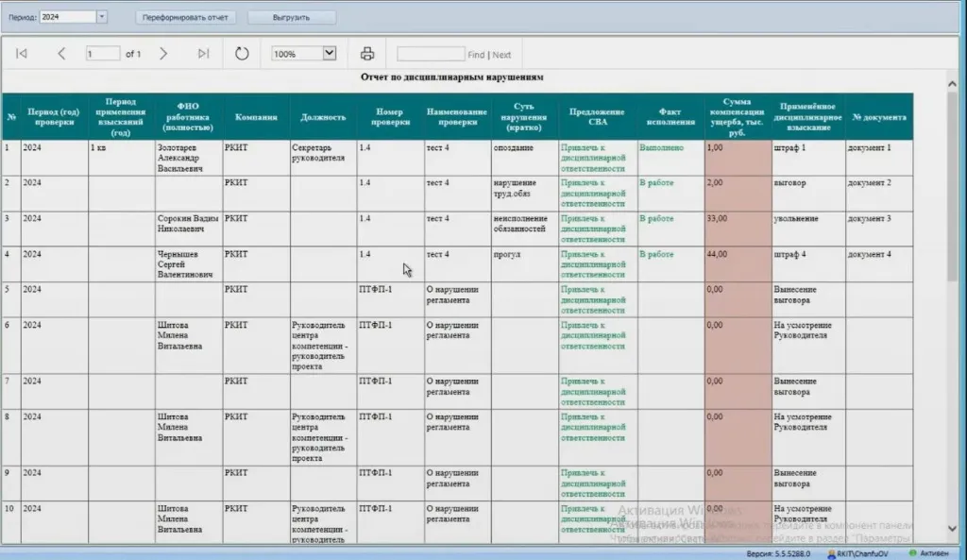Expand the 100% zoom level dropdown
Viewport: 967px width, 560px height.
[330, 54]
